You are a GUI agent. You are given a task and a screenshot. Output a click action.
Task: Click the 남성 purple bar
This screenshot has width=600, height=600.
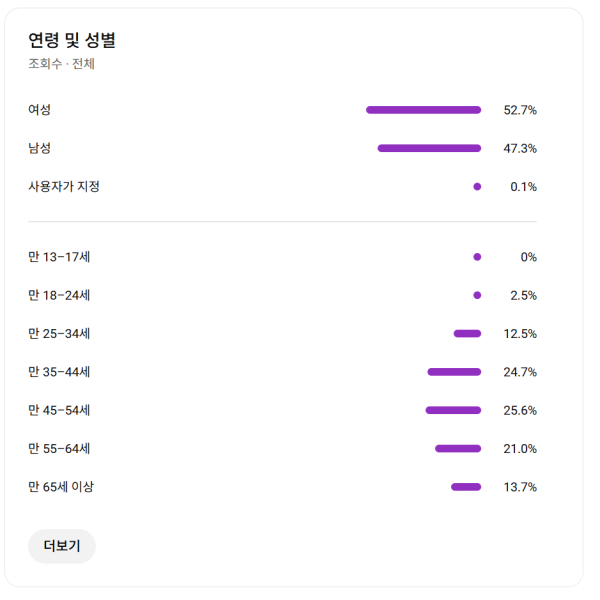[x=429, y=148]
